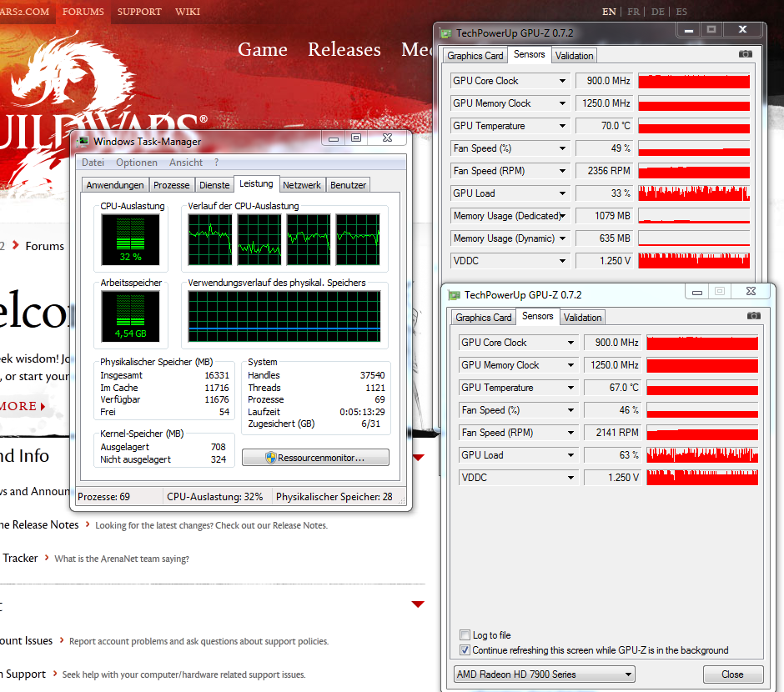The height and width of the screenshot is (692, 784).
Task: Click 2141 RPM value in lower GPU-Z
Action: tap(612, 433)
